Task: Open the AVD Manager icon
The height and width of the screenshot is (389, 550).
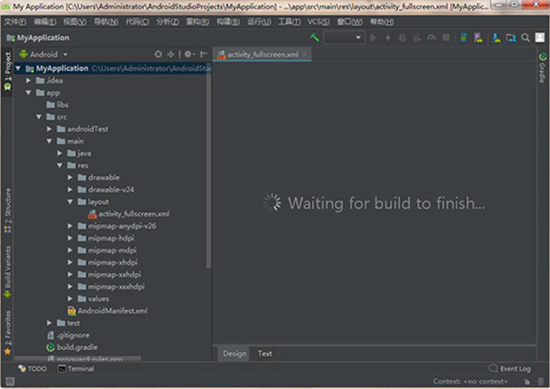Action: tap(478, 37)
